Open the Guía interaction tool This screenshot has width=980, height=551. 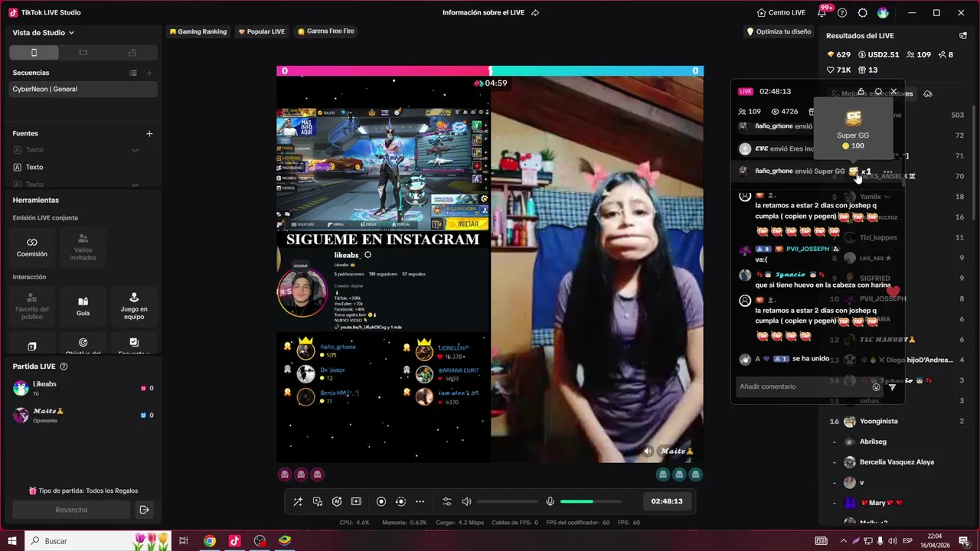tap(83, 305)
